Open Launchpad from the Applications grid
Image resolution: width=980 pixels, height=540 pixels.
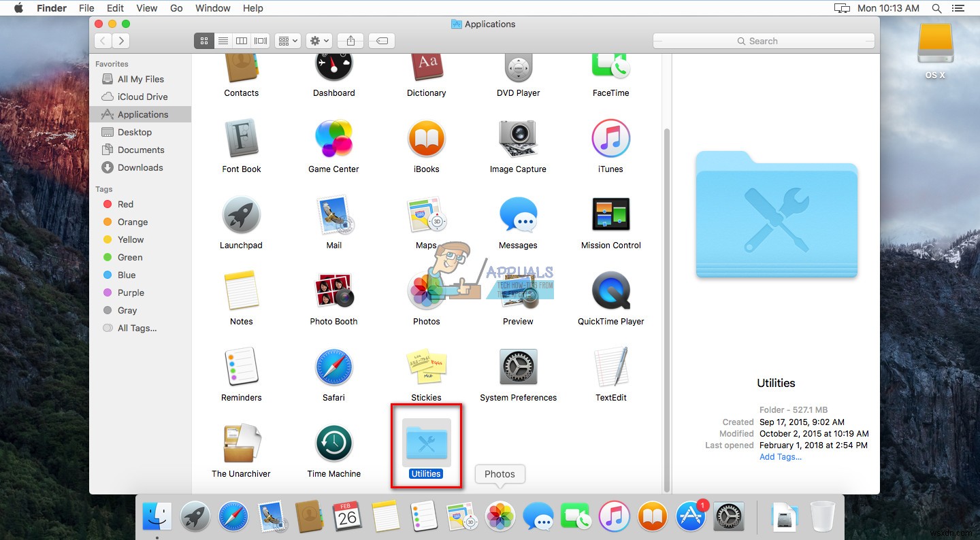click(241, 214)
